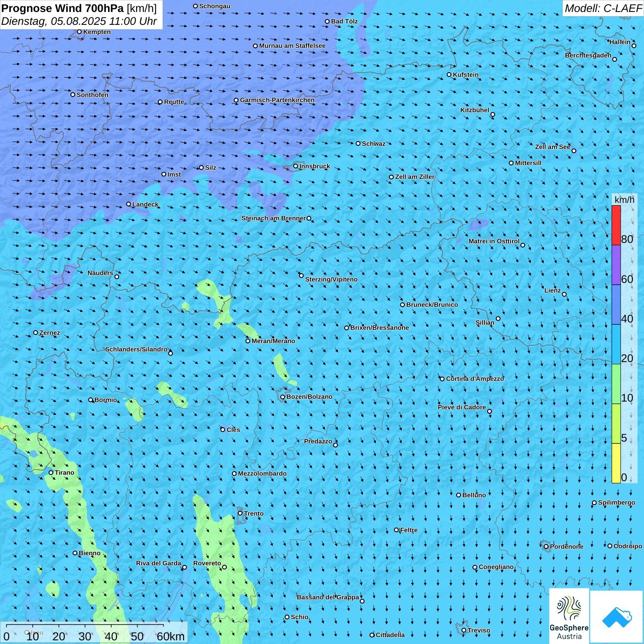This screenshot has width=644, height=644.
Task: Click the Pordenone city label
Action: (567, 546)
